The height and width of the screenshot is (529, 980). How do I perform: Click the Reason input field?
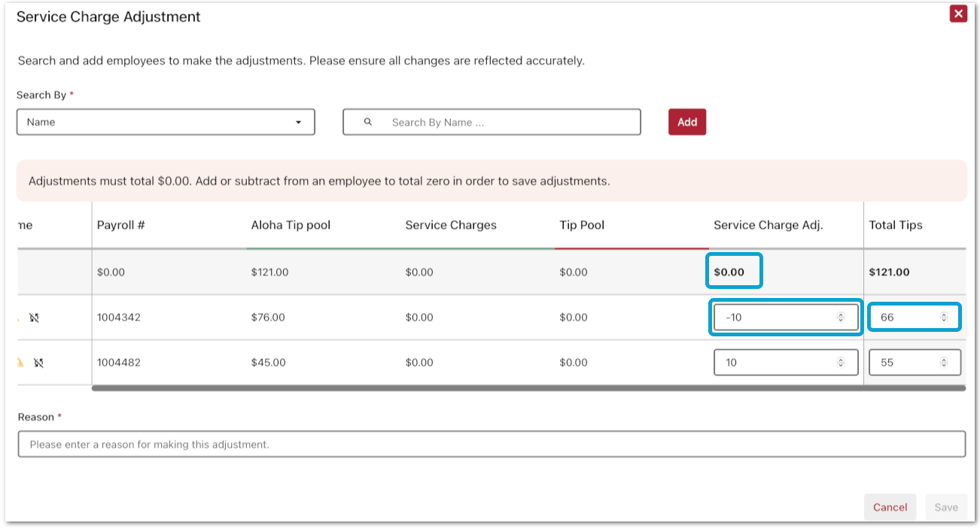tap(491, 445)
